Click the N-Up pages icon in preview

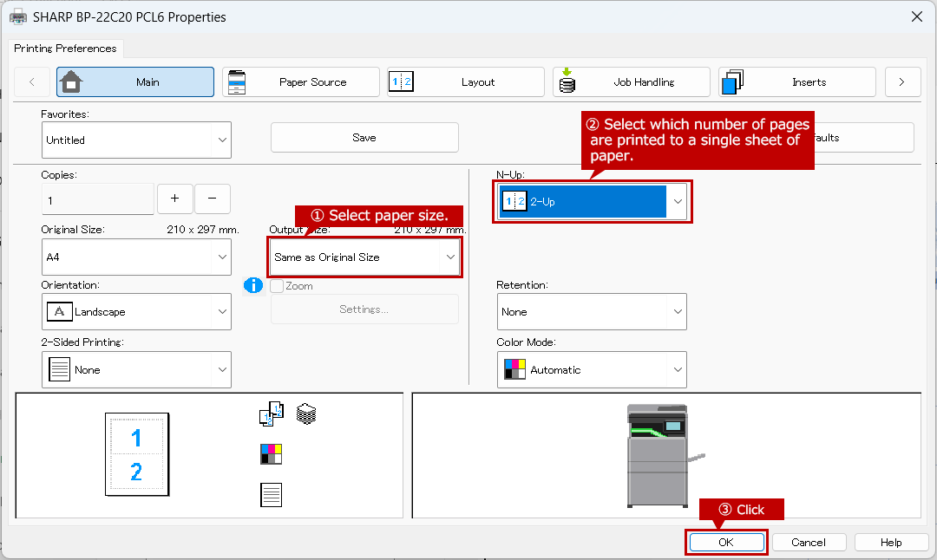pos(272,413)
